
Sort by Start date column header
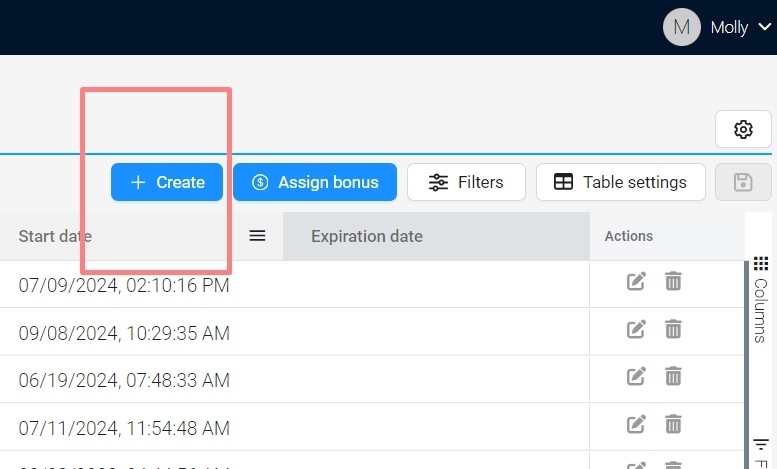(x=55, y=236)
